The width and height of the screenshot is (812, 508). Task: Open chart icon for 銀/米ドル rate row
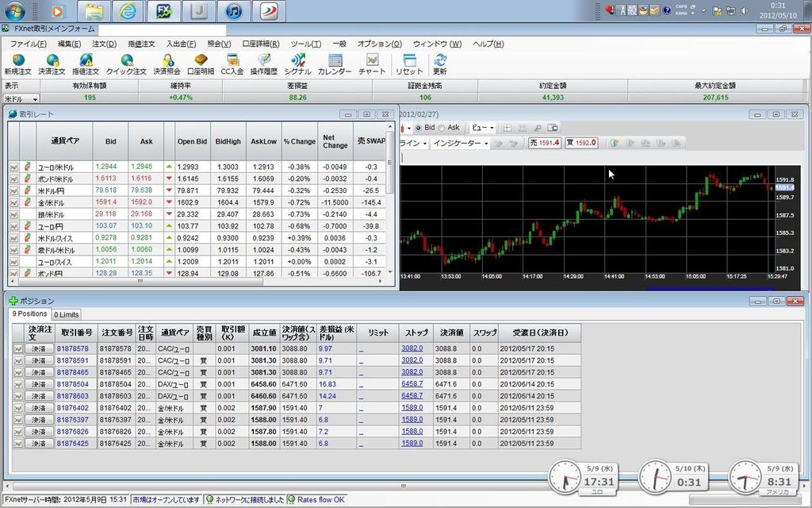pyautogui.click(x=14, y=214)
